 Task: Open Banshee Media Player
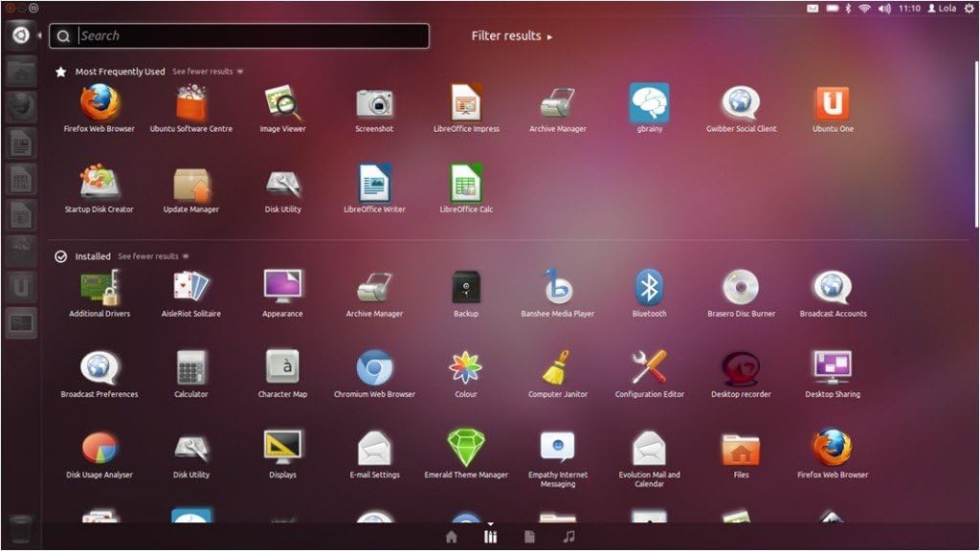[558, 287]
